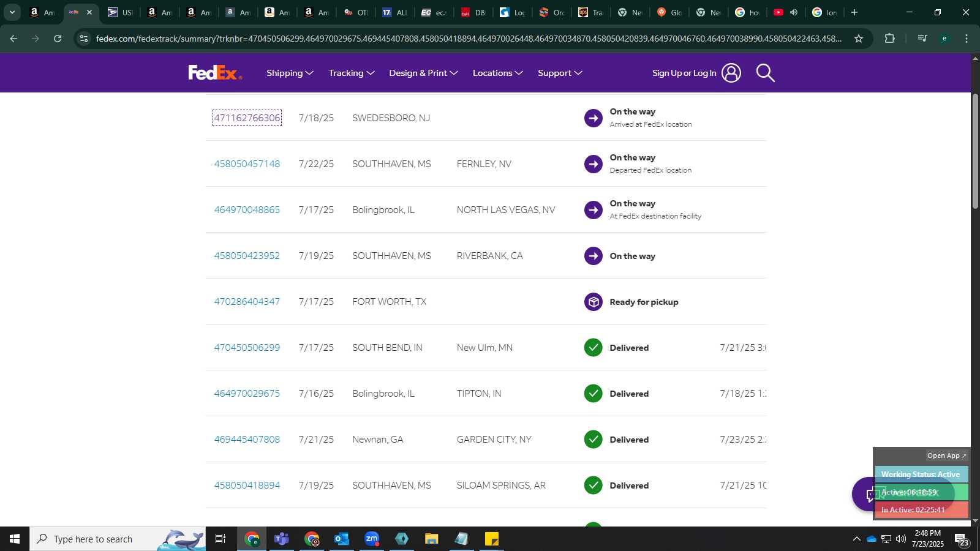This screenshot has width=980, height=551.
Task: Bookmark this page with the star icon
Action: (859, 39)
